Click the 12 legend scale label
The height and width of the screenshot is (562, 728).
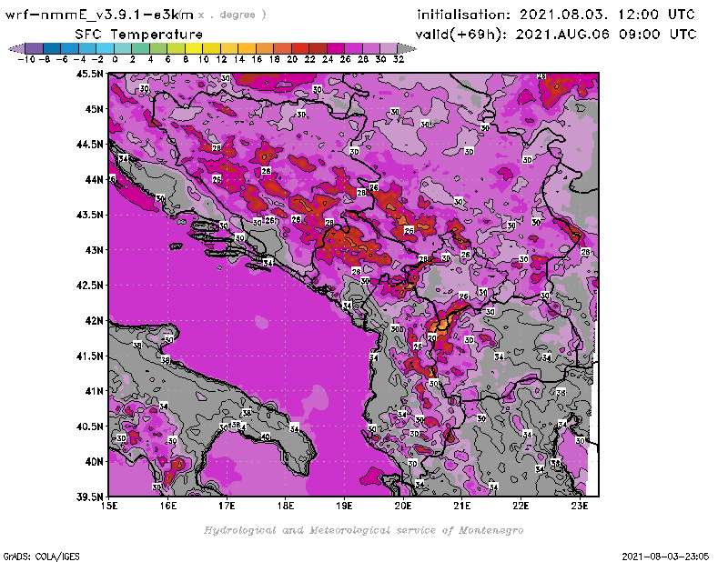pyautogui.click(x=221, y=59)
